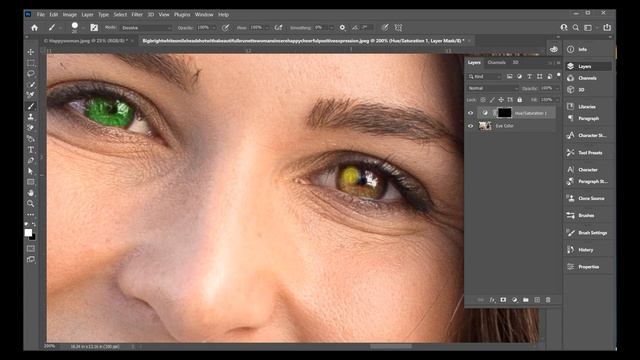The width and height of the screenshot is (640, 360).
Task: Select the Paint Bucket tool
Action: [31, 139]
